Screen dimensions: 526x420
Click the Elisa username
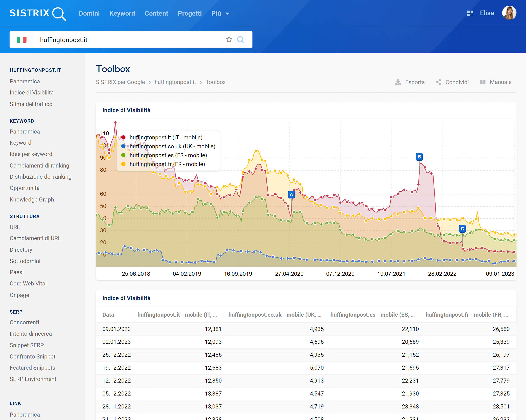pyautogui.click(x=487, y=13)
